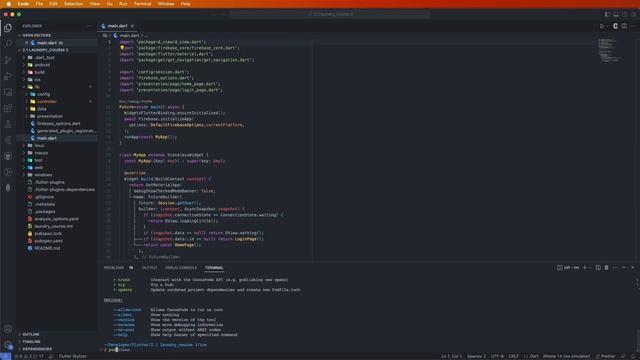Click the Run play icon in editor toolbar

coord(602,26)
